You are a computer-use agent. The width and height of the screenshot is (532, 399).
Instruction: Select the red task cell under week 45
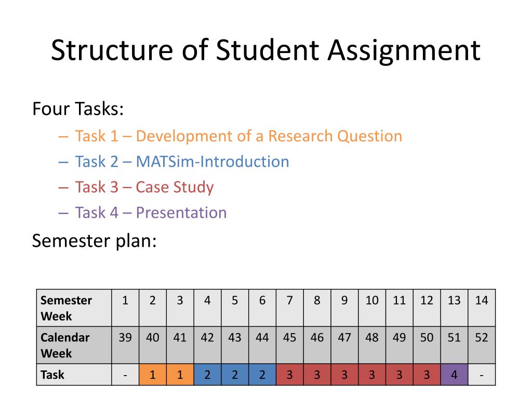pyautogui.click(x=290, y=375)
